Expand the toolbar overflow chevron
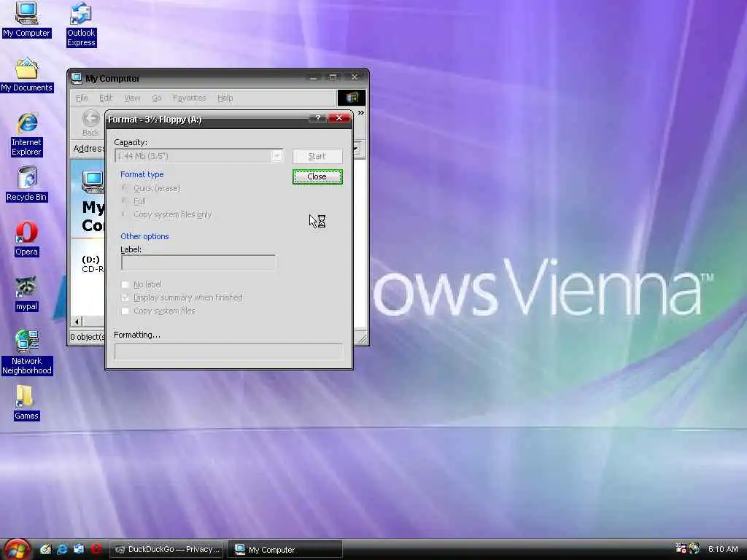Screen dimensions: 747x560 coord(360,113)
